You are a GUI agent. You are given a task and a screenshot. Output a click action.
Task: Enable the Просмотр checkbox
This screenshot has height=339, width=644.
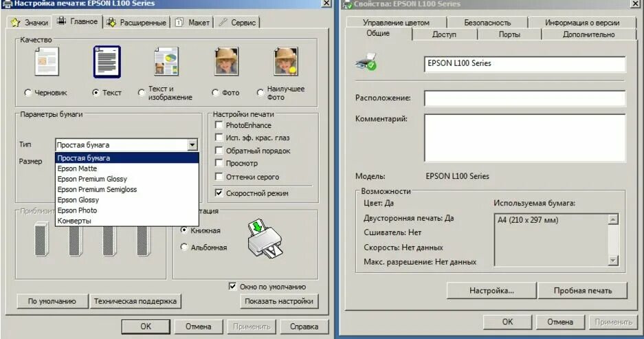click(x=219, y=163)
